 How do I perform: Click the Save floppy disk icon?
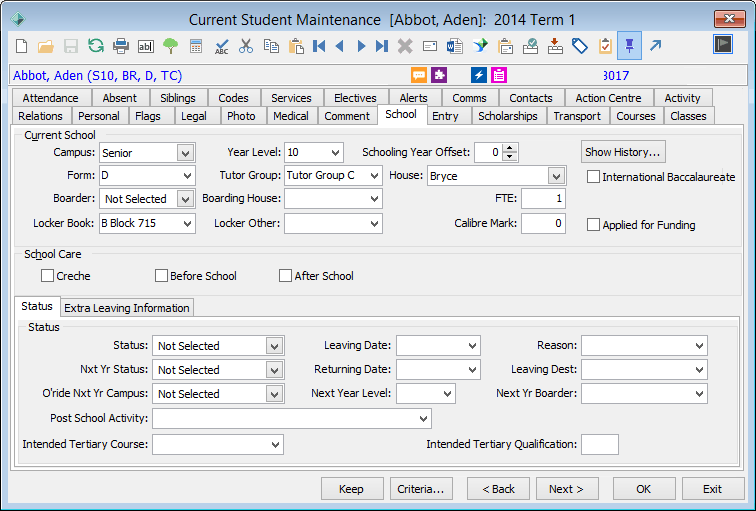tap(71, 46)
